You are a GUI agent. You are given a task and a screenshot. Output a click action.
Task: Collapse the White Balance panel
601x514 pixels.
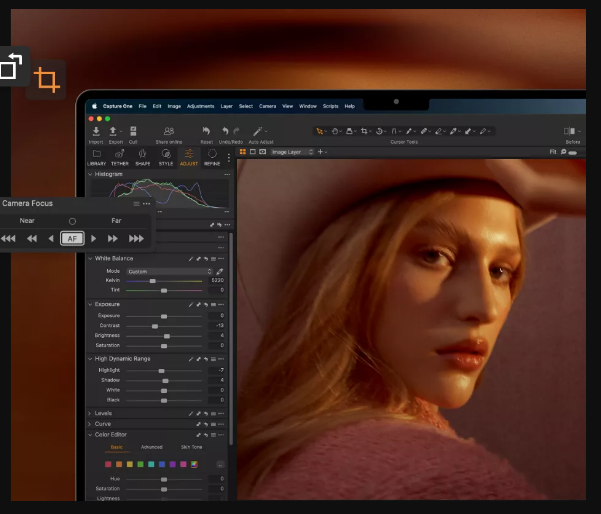coord(90,258)
